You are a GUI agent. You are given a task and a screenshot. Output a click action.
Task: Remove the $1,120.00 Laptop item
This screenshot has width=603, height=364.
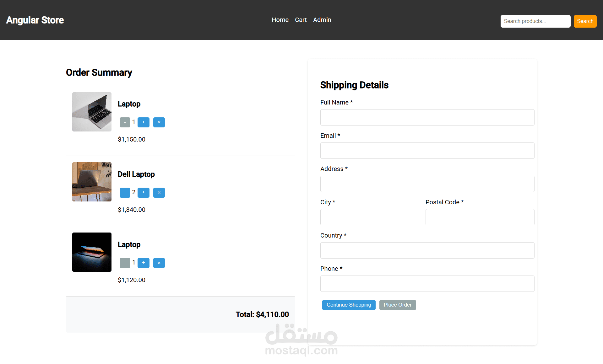point(159,263)
